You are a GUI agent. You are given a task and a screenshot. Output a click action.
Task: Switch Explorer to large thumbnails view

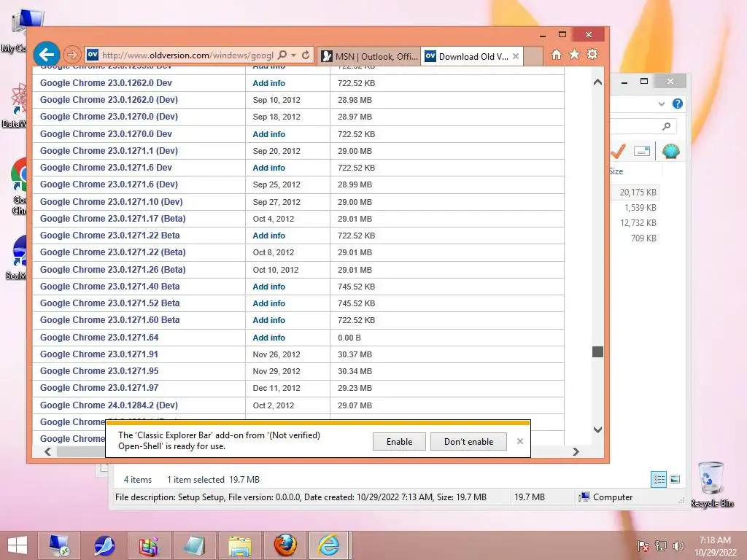coord(675,479)
